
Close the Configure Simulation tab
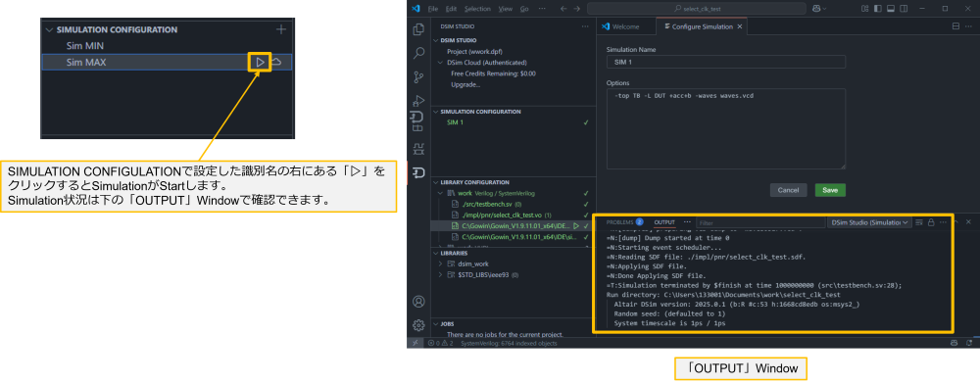coord(739,26)
